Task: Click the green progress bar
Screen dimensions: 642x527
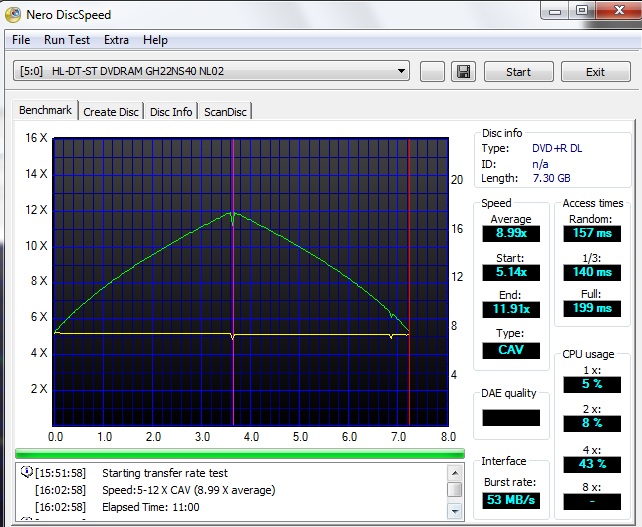Action: point(240,453)
